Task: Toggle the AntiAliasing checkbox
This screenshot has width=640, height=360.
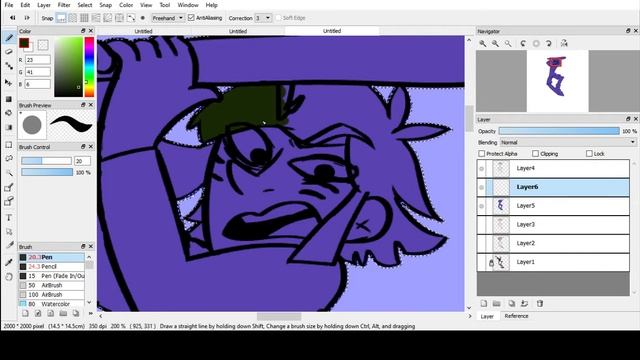Action: click(x=191, y=18)
